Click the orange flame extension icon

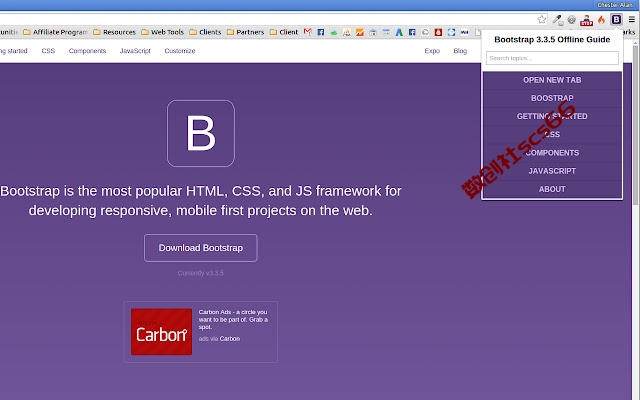[x=601, y=20]
